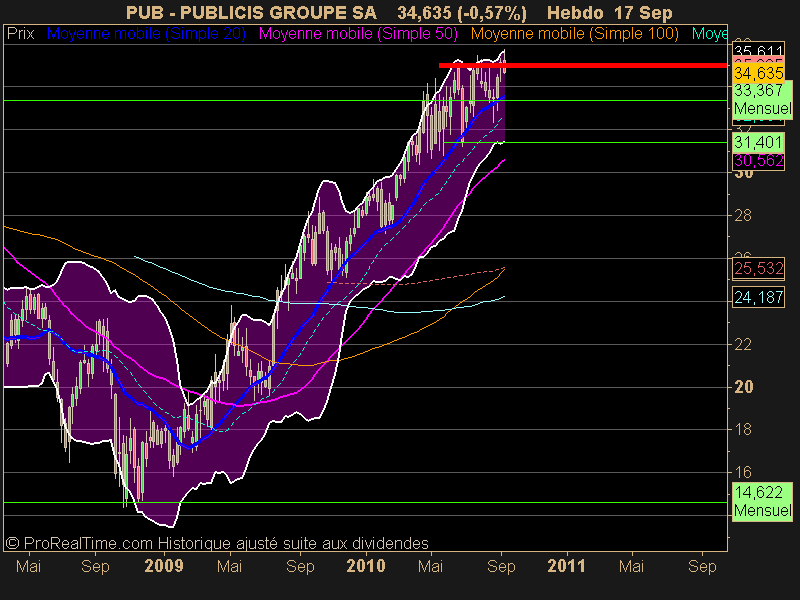Viewport: 800px width, 600px height.
Task: Click the 2010 date axis label
Action: 365,566
